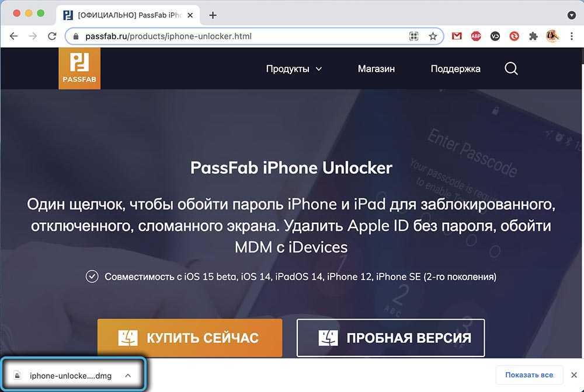Bookmark this page with the star icon
Image resolution: width=584 pixels, height=392 pixels.
432,36
